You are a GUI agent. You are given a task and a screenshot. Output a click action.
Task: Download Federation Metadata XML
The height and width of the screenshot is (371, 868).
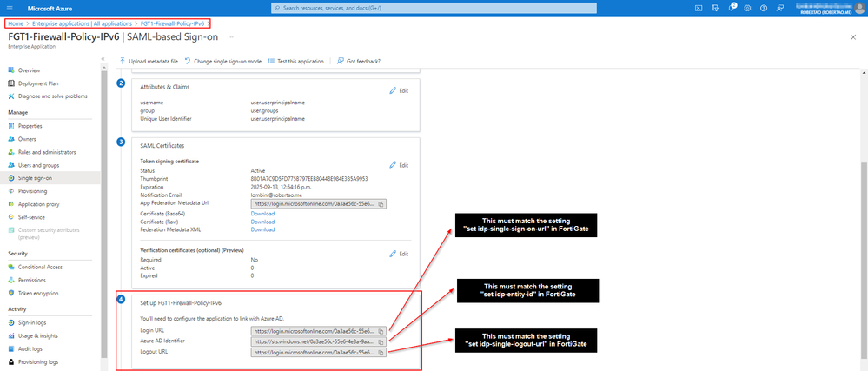pos(262,229)
